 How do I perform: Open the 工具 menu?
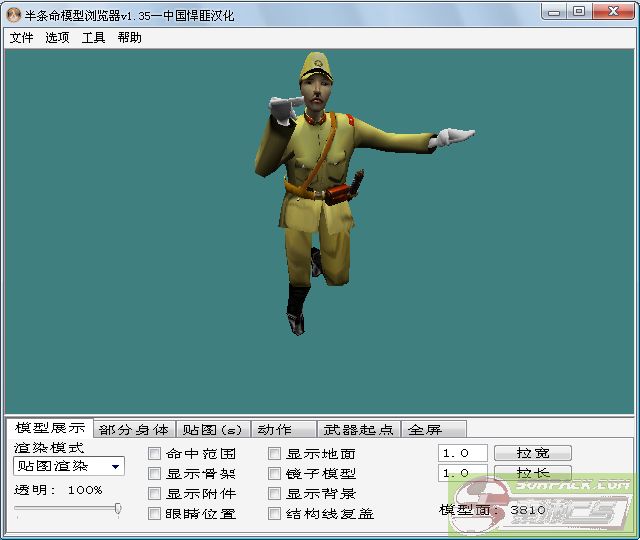coord(93,38)
